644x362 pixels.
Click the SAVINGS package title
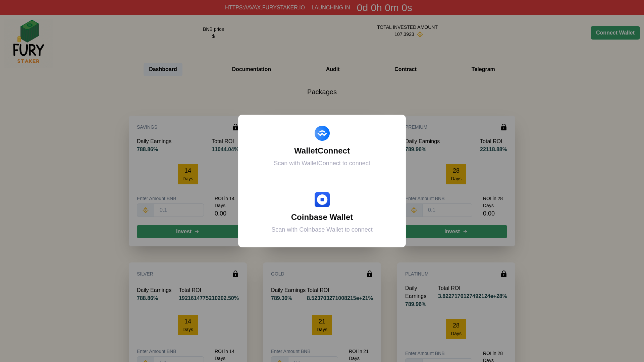coord(147,127)
